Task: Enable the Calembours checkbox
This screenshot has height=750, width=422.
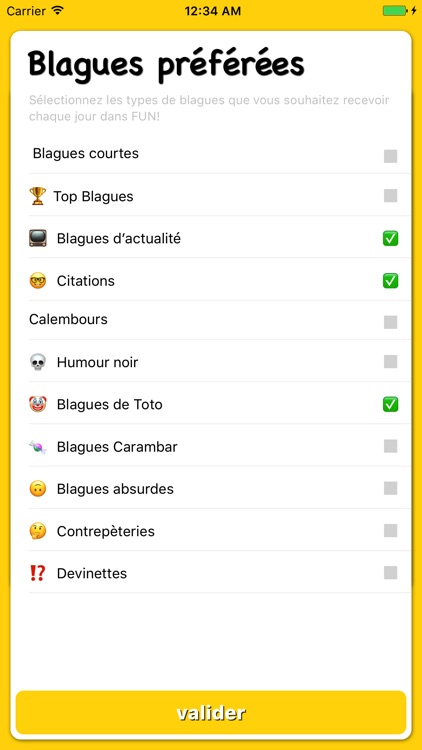Action: tap(390, 322)
